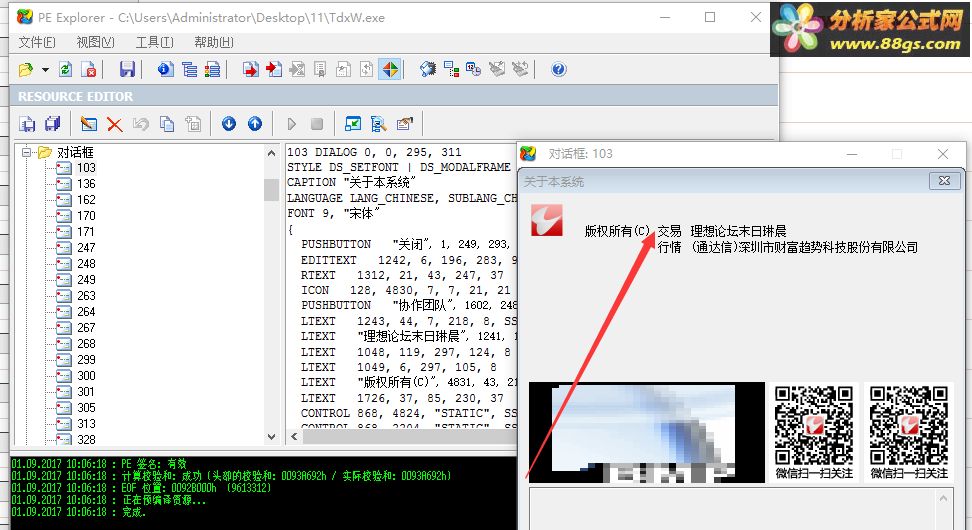This screenshot has width=972, height=530.
Task: Open the dependency scanner icon
Action: [x=451, y=69]
